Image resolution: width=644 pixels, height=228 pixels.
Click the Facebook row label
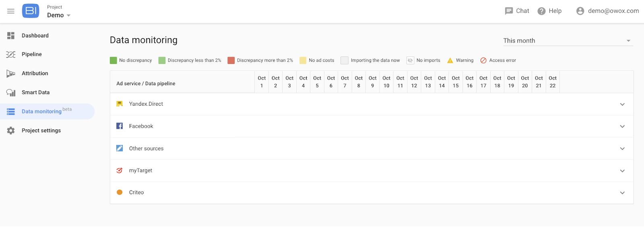[141, 126]
